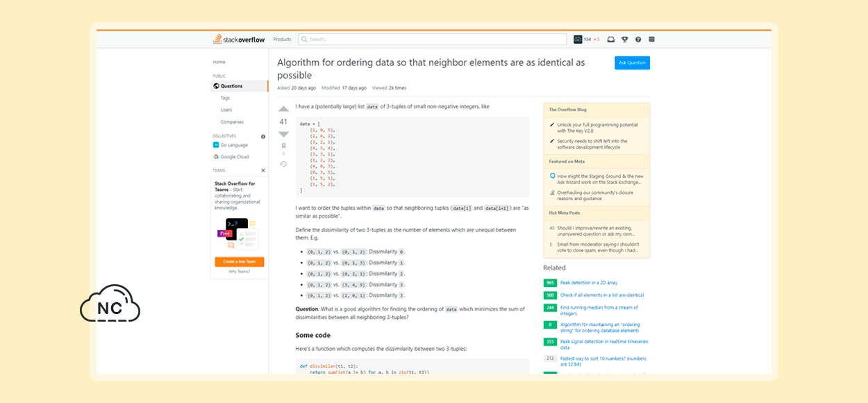Open blog post Unlock your full programming potential
868x403 pixels.
click(x=597, y=127)
